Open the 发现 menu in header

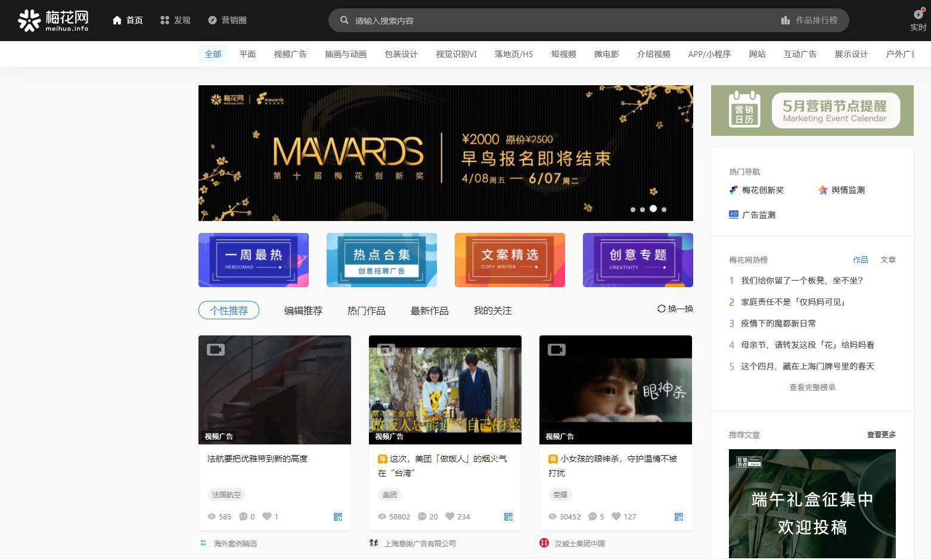pyautogui.click(x=175, y=20)
